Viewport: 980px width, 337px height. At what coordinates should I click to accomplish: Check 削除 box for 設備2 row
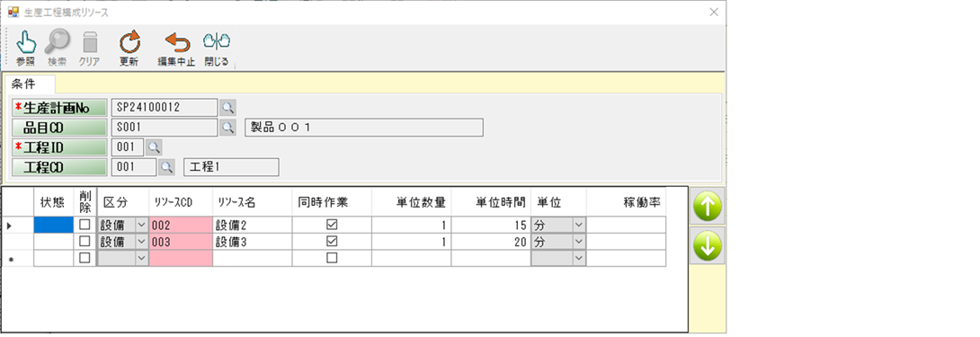pos(85,225)
